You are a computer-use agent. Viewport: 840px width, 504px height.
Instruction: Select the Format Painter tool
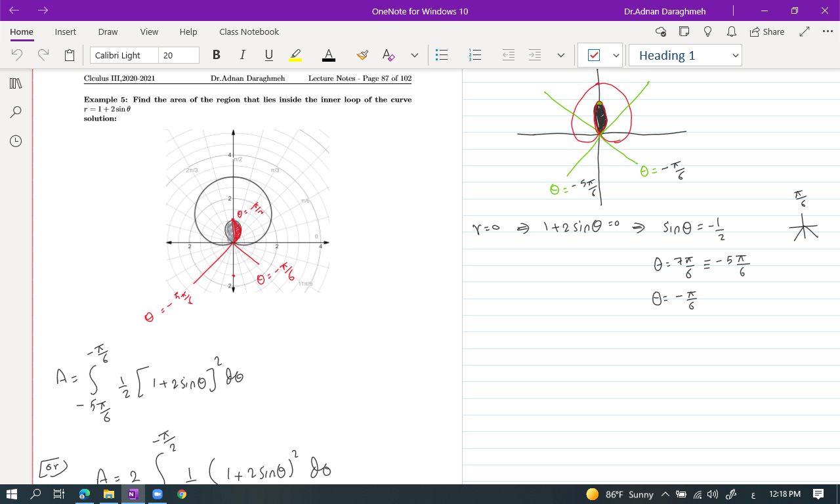[362, 55]
